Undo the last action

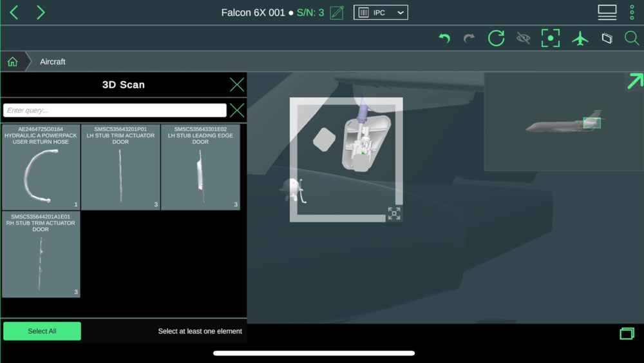pos(444,38)
